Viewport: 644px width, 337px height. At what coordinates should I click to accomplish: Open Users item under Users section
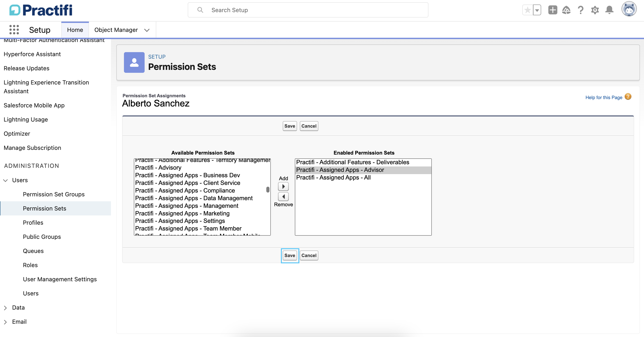point(31,293)
